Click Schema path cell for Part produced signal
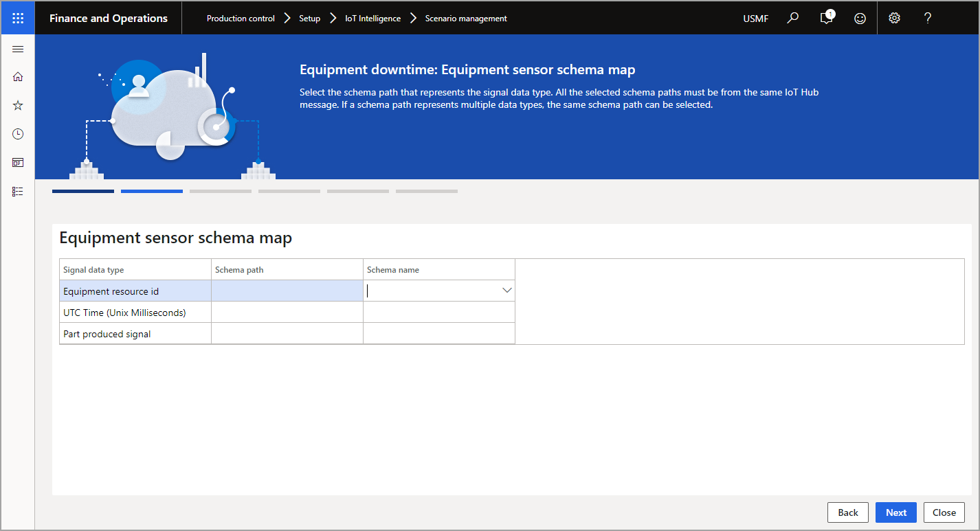The image size is (980, 531). [287, 333]
